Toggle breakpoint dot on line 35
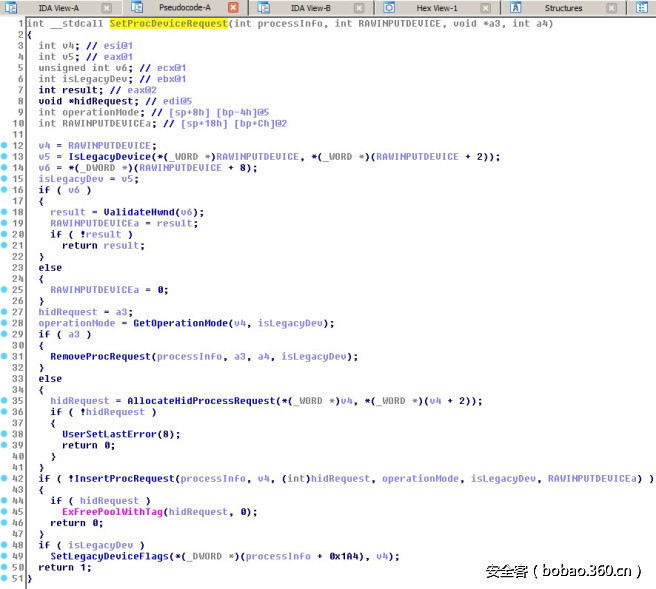 coord(4,400)
